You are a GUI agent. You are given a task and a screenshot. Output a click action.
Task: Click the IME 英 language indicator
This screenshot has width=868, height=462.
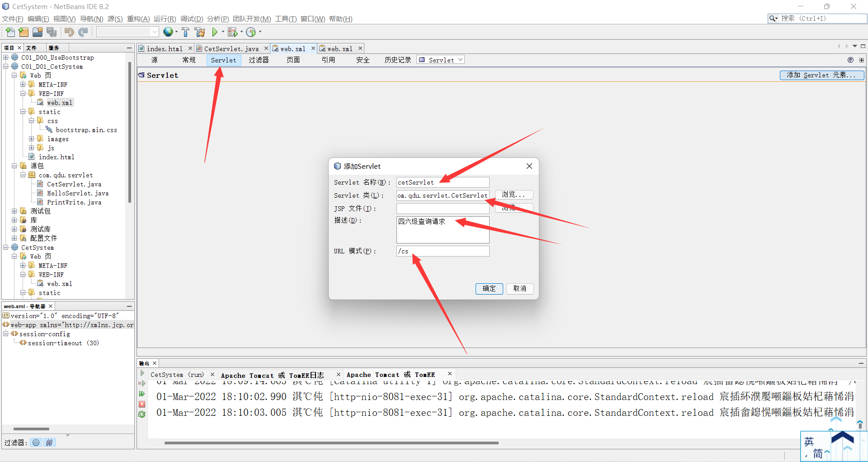(809, 442)
